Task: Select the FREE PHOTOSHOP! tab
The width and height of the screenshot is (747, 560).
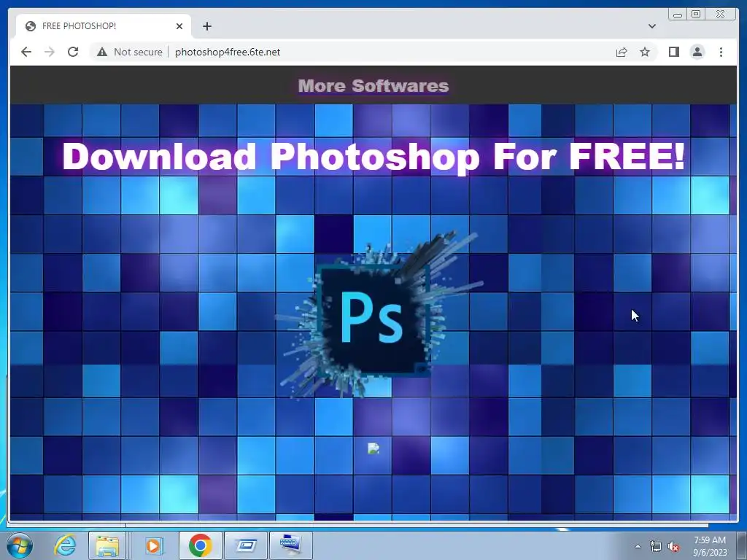Action: click(x=104, y=26)
